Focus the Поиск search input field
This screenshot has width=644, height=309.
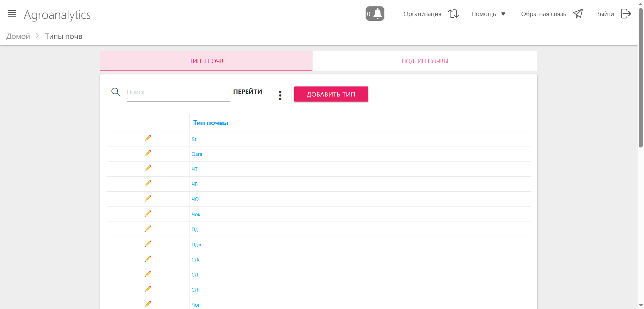(x=178, y=92)
